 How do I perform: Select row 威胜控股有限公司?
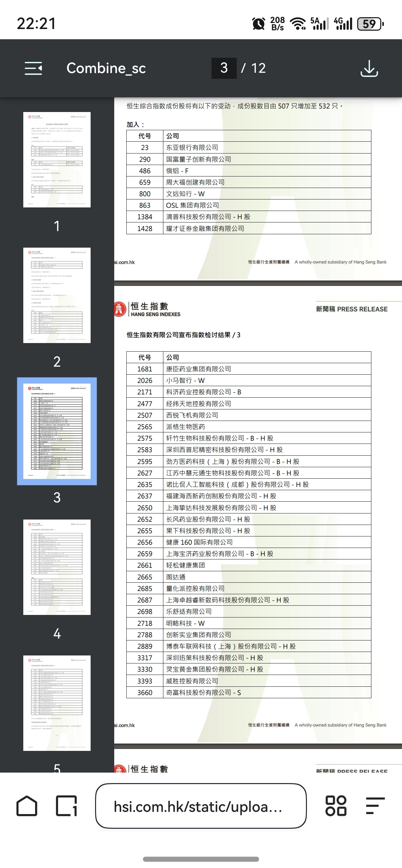249,681
